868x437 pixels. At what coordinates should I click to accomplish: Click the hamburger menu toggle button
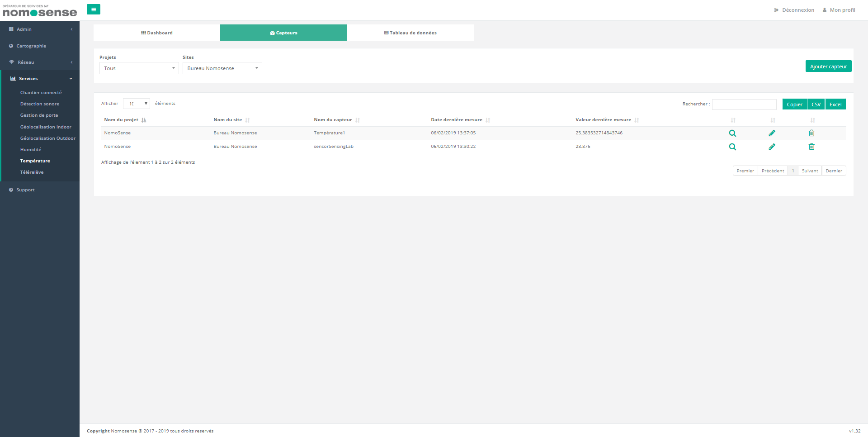pyautogui.click(x=94, y=9)
